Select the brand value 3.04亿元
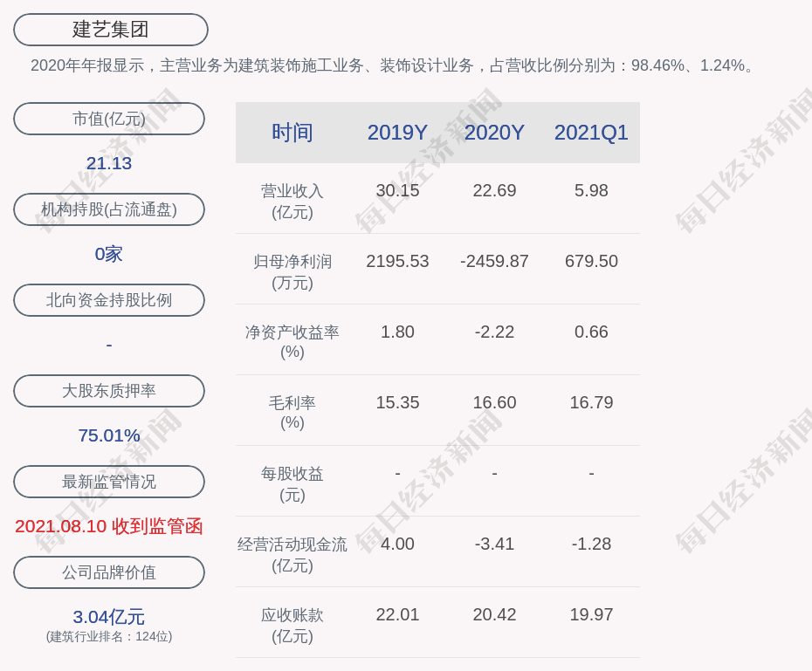 coord(109,617)
